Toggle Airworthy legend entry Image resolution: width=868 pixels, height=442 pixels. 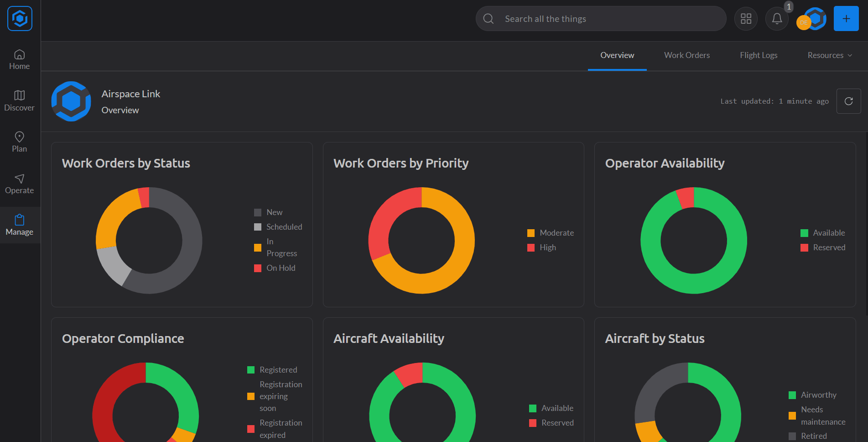coord(813,395)
